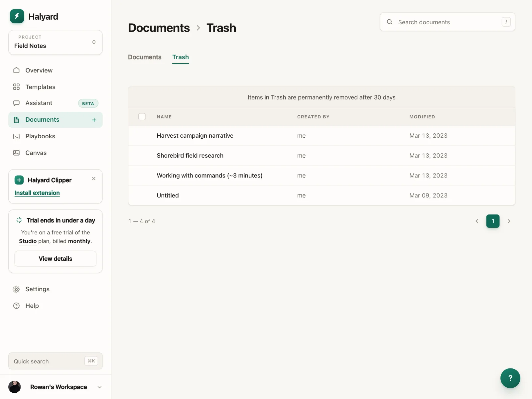Click the View details button
The image size is (532, 399).
[x=56, y=259]
